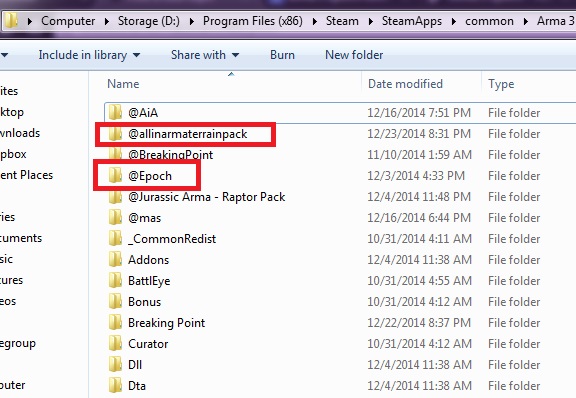The width and height of the screenshot is (576, 398).
Task: Select the Addons folder name
Action: tap(148, 260)
